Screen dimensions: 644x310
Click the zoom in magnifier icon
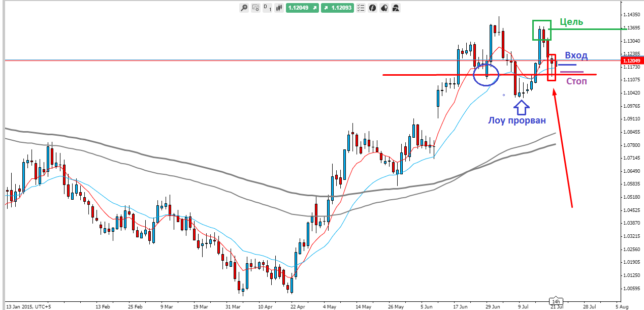(244, 8)
